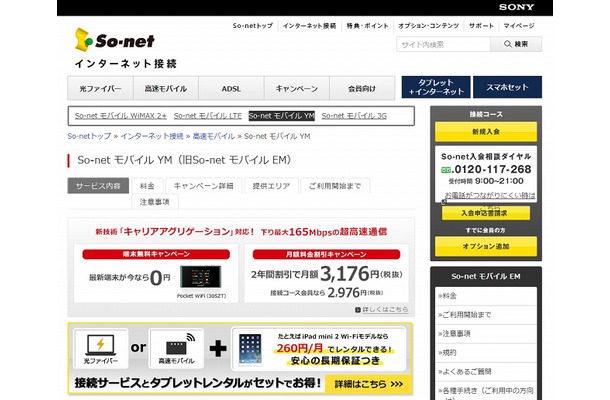Switch to the 注意事項 tab

pos(155,202)
